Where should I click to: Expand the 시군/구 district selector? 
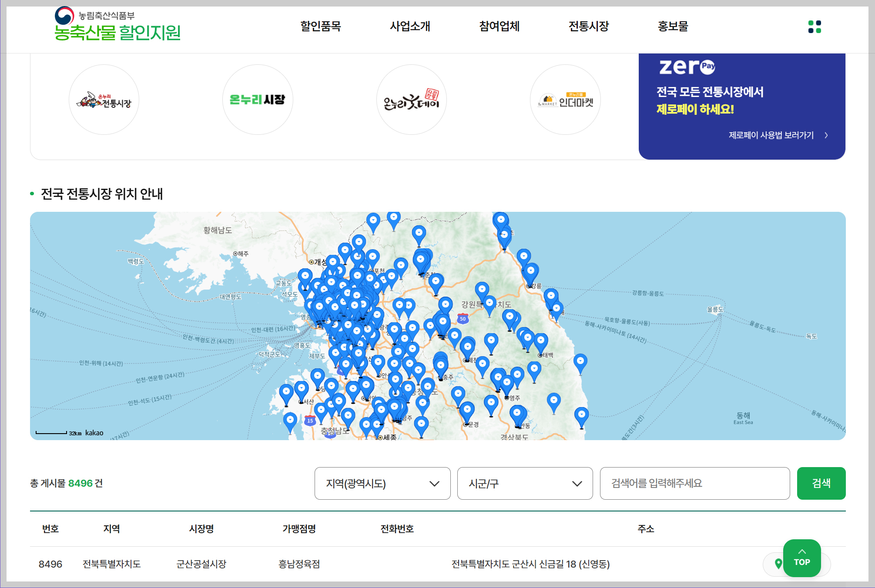tap(524, 484)
